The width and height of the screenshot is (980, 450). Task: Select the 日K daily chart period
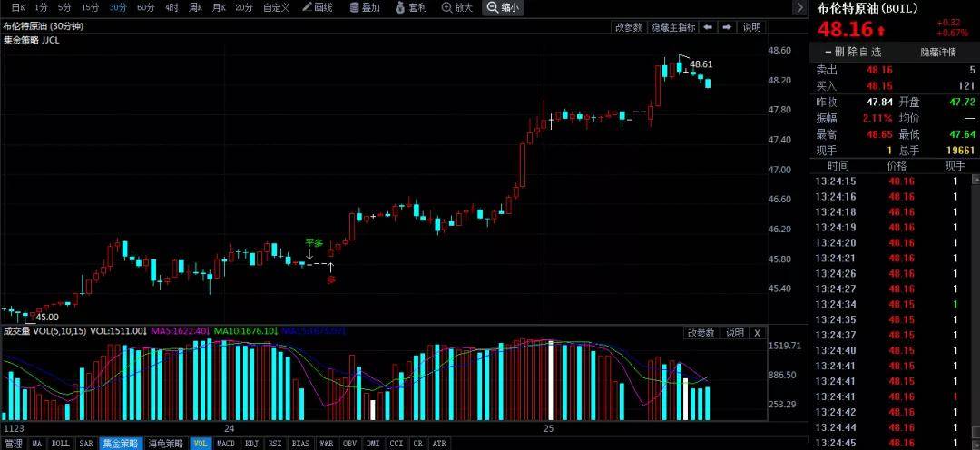click(19, 7)
